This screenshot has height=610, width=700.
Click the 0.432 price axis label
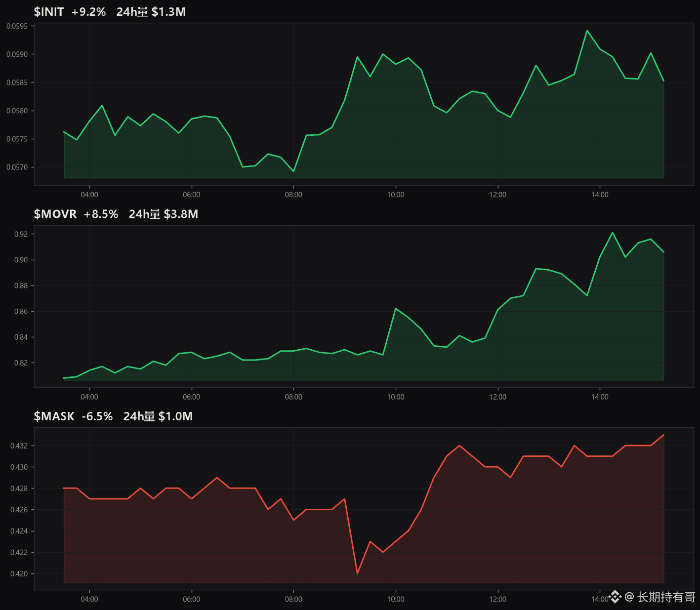coord(19,446)
